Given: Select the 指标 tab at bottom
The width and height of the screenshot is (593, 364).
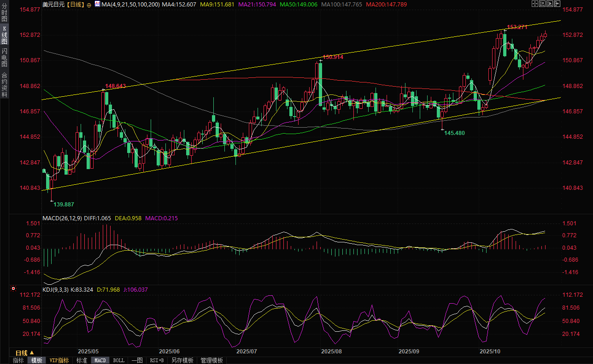Looking at the screenshot, I should (x=18, y=360).
